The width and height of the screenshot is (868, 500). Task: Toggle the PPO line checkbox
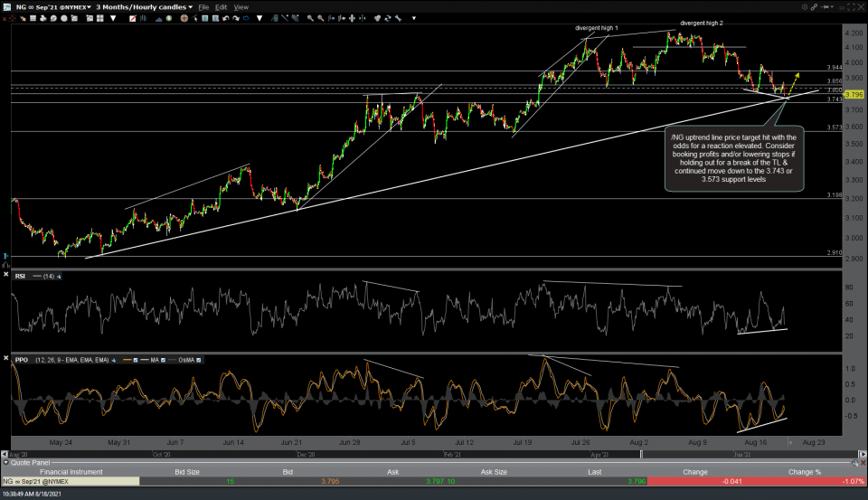click(x=136, y=360)
